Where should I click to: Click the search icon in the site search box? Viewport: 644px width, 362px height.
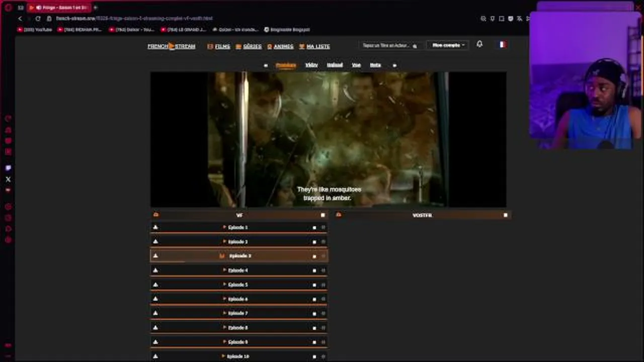[415, 46]
